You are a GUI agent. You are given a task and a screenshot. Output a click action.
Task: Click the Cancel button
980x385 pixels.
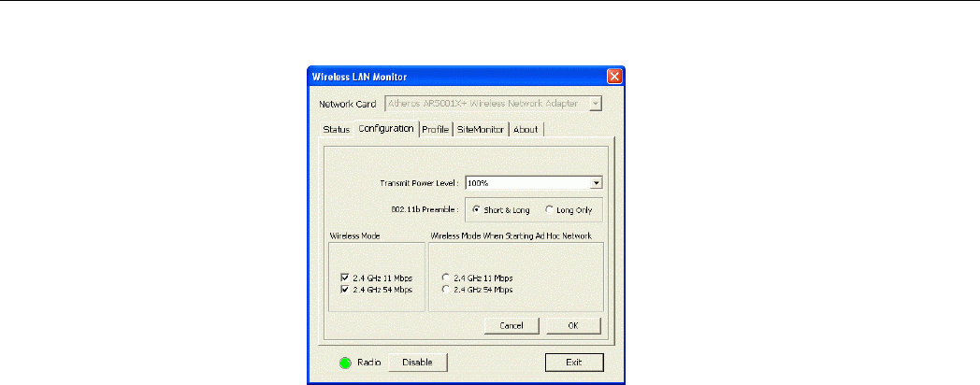[x=512, y=325]
